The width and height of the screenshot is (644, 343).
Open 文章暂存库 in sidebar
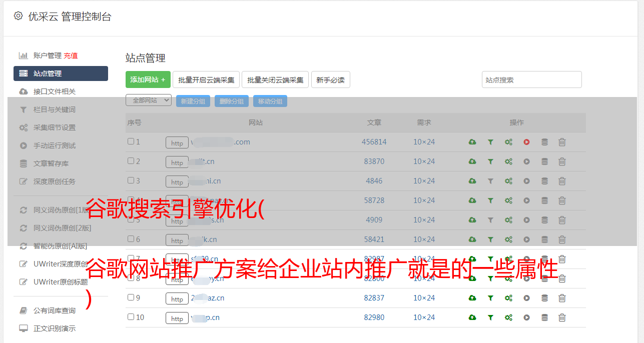pos(51,163)
